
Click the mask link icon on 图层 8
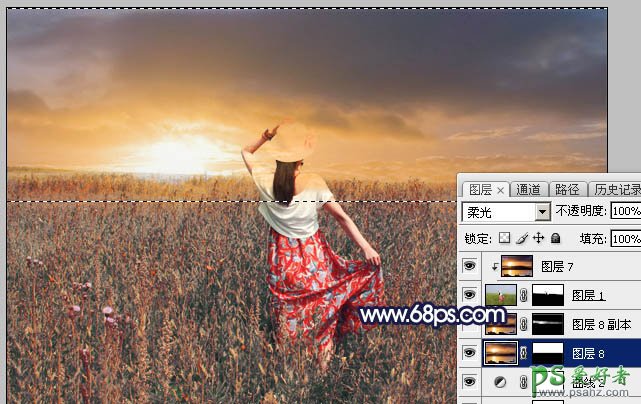click(523, 353)
